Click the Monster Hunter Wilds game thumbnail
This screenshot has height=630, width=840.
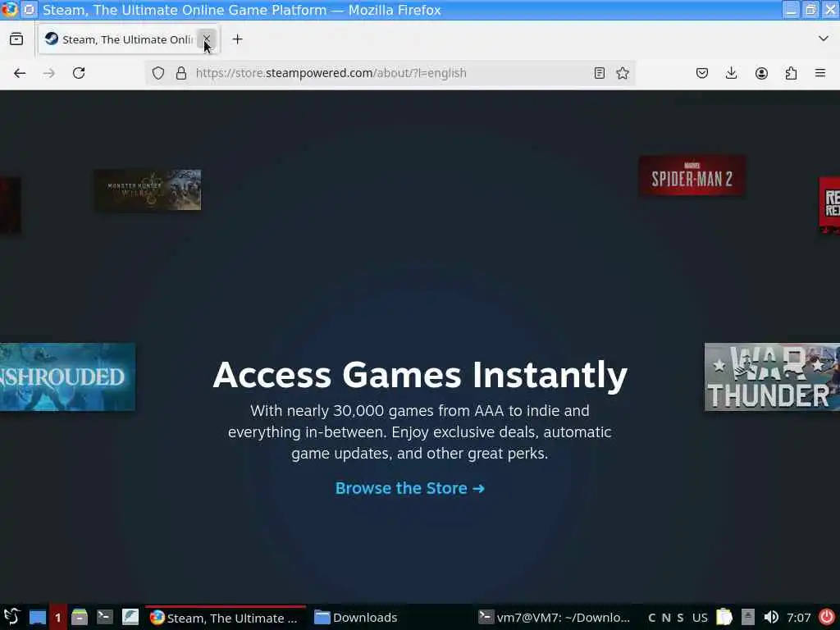(148, 189)
